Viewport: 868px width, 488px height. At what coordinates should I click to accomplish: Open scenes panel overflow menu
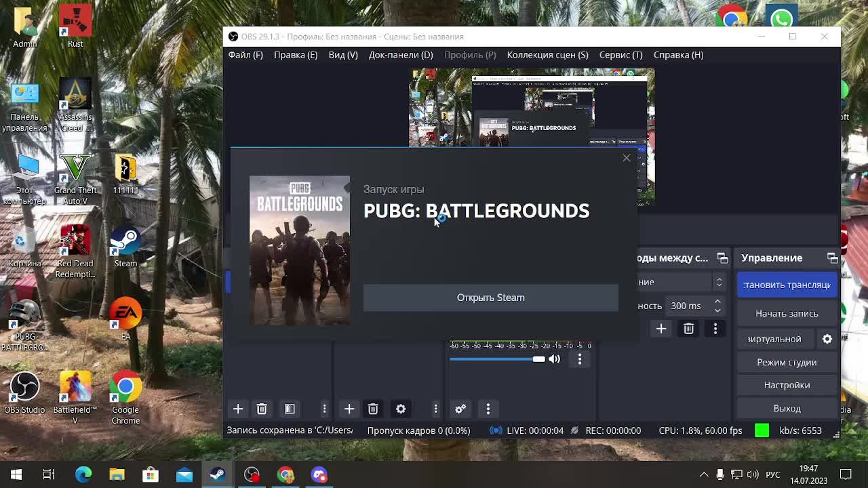324,409
